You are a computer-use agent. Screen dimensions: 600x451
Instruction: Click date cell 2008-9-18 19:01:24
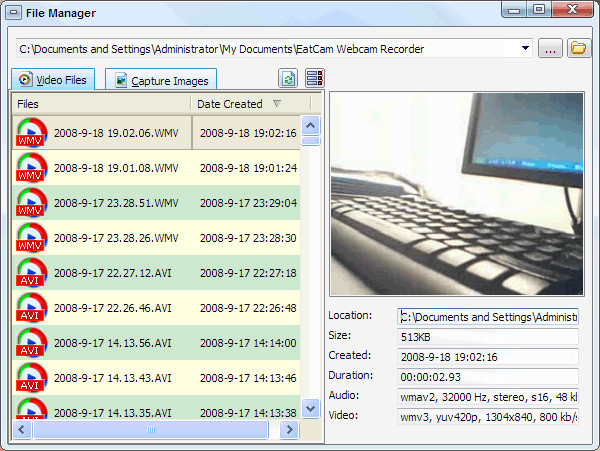pyautogui.click(x=248, y=168)
